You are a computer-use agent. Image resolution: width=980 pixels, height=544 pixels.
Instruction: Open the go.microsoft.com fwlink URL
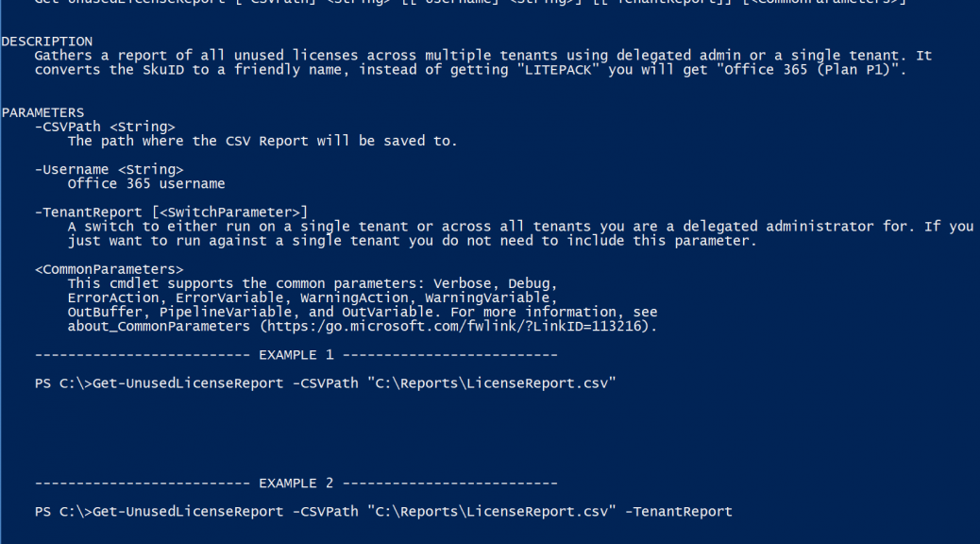pyautogui.click(x=458, y=327)
